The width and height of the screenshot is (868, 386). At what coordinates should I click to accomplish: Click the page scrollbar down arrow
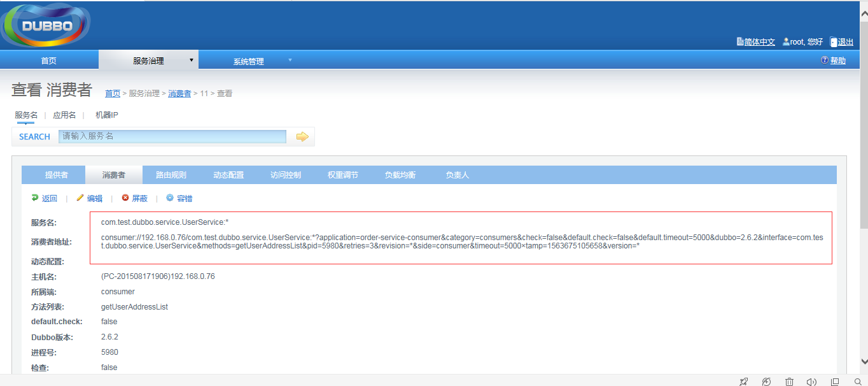click(x=863, y=361)
